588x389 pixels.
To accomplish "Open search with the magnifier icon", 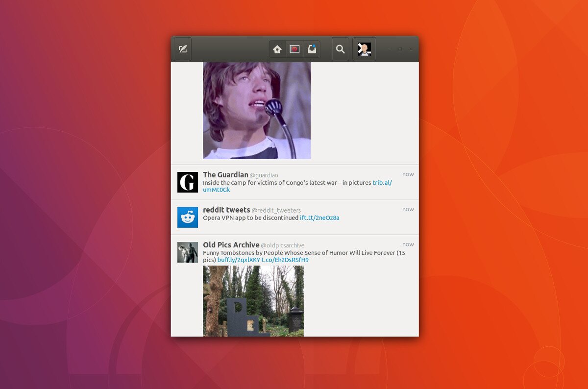I will point(341,49).
